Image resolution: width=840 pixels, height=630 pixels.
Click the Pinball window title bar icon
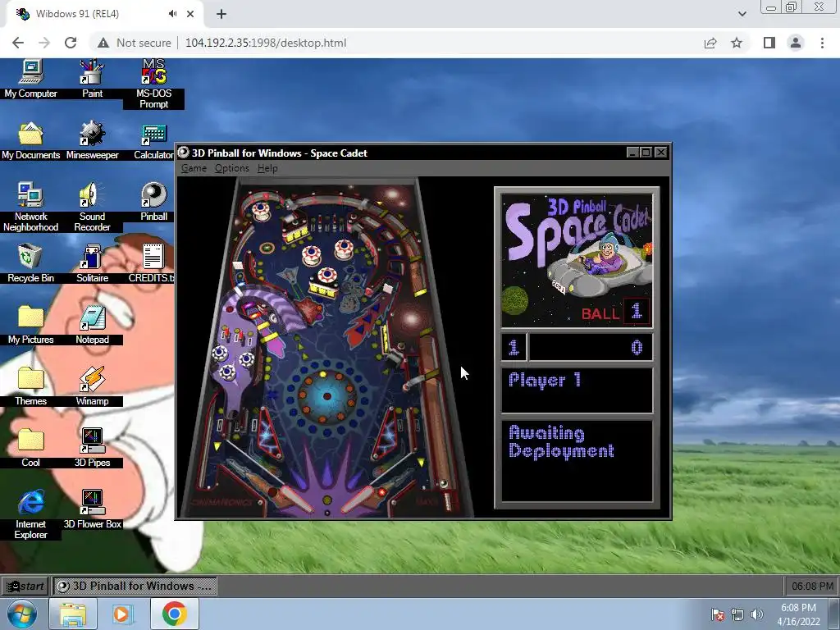click(x=183, y=153)
